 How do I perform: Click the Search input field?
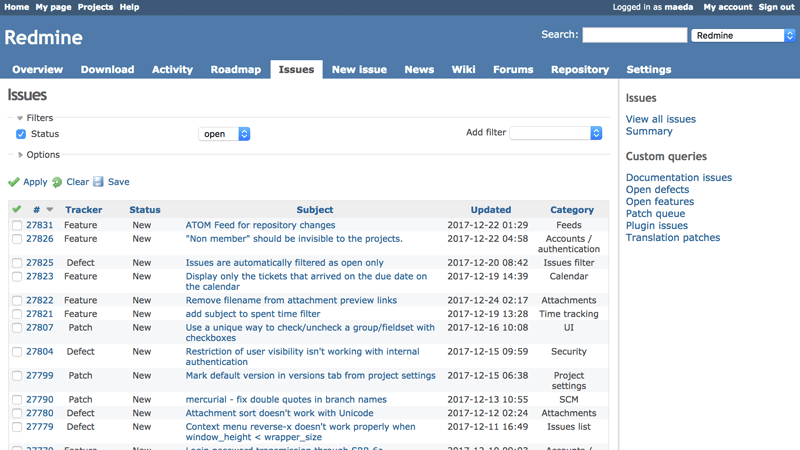(x=635, y=35)
